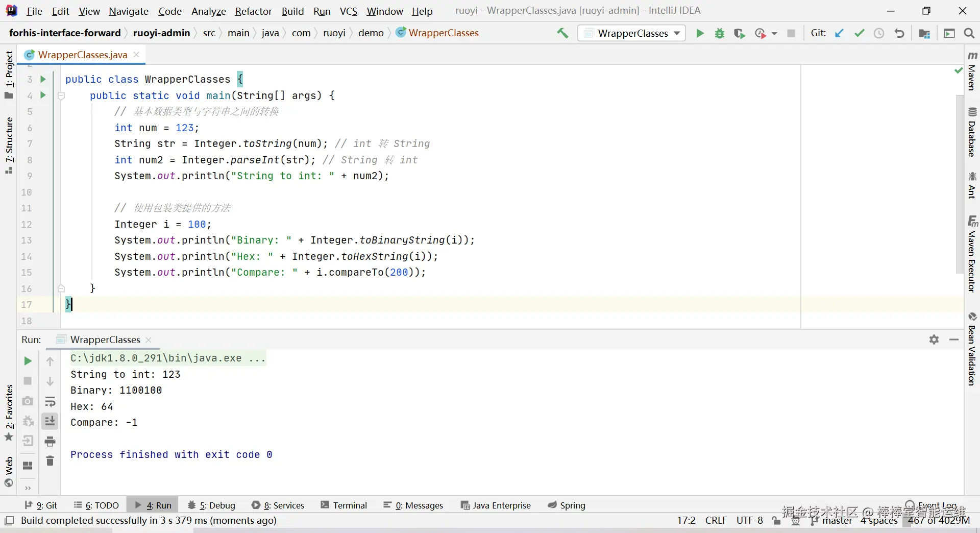Close the WrapperClasses.java tab
The height and width of the screenshot is (533, 980).
(136, 55)
